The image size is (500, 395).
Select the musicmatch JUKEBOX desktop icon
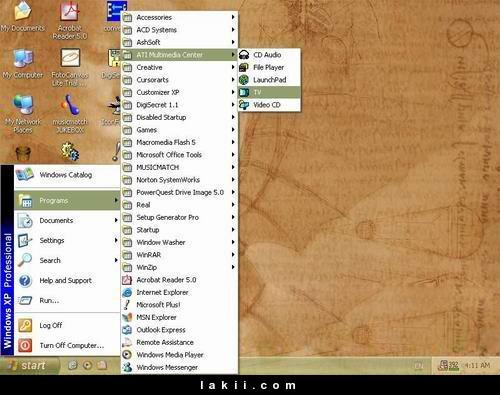coord(70,113)
